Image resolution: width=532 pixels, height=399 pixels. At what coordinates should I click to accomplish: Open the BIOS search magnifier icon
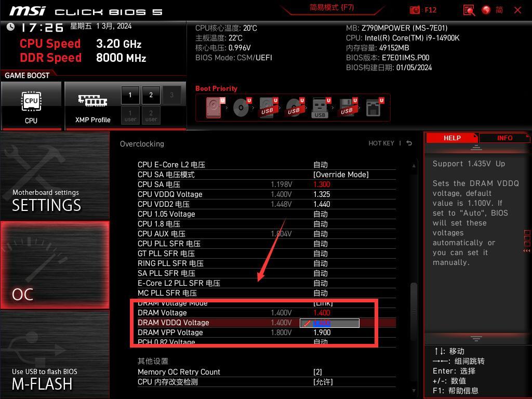pyautogui.click(x=469, y=10)
